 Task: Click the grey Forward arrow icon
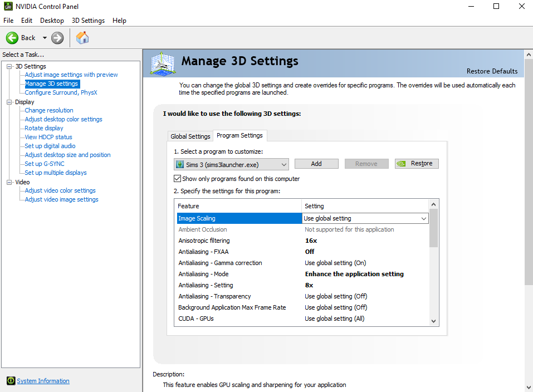pos(57,38)
